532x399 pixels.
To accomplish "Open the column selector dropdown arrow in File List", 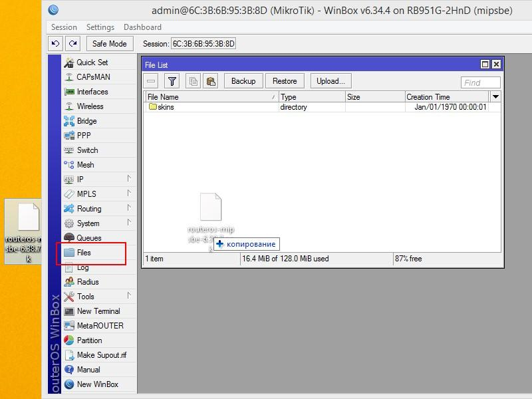I will [495, 97].
